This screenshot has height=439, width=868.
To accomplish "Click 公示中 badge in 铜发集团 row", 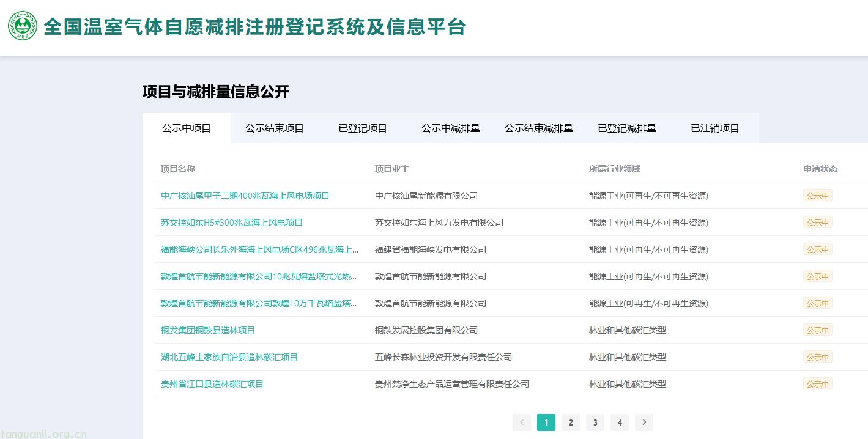I will click(818, 330).
